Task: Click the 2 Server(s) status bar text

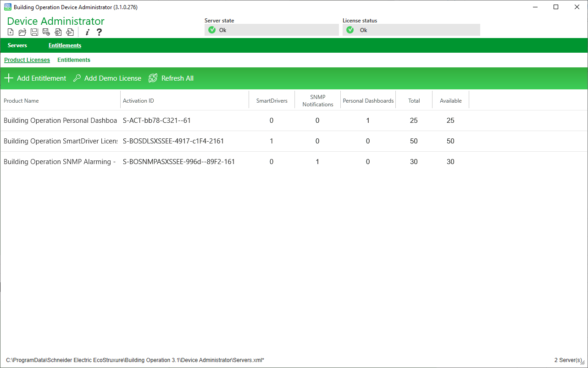Action: pos(568,360)
